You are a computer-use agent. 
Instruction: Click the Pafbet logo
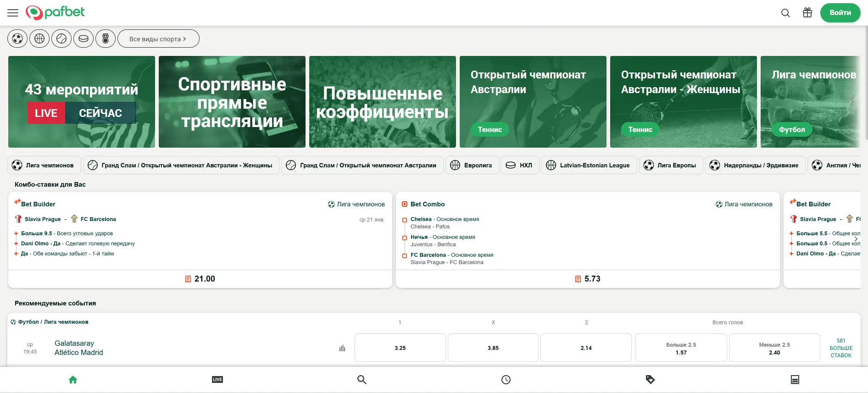(55, 12)
